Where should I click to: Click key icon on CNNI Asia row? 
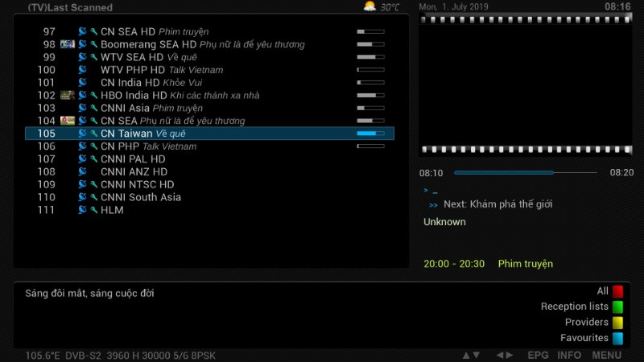tap(94, 108)
